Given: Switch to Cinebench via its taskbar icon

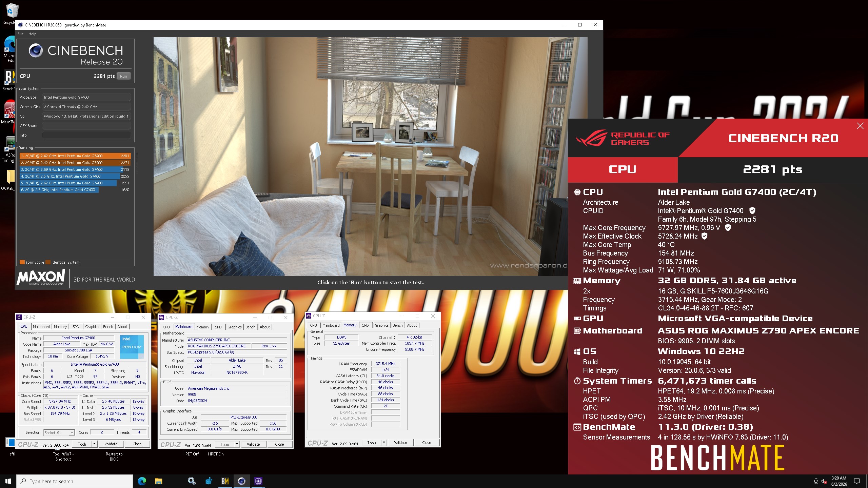Looking at the screenshot, I should (x=242, y=481).
